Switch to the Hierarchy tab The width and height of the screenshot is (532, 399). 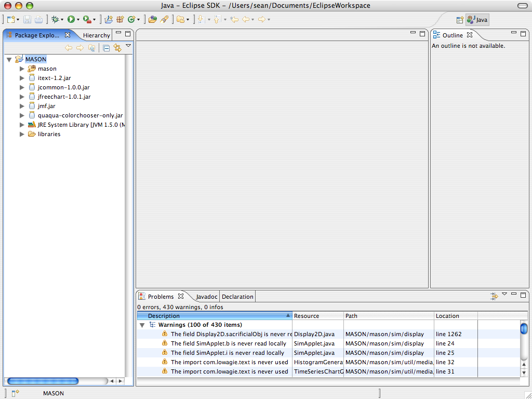coord(96,35)
